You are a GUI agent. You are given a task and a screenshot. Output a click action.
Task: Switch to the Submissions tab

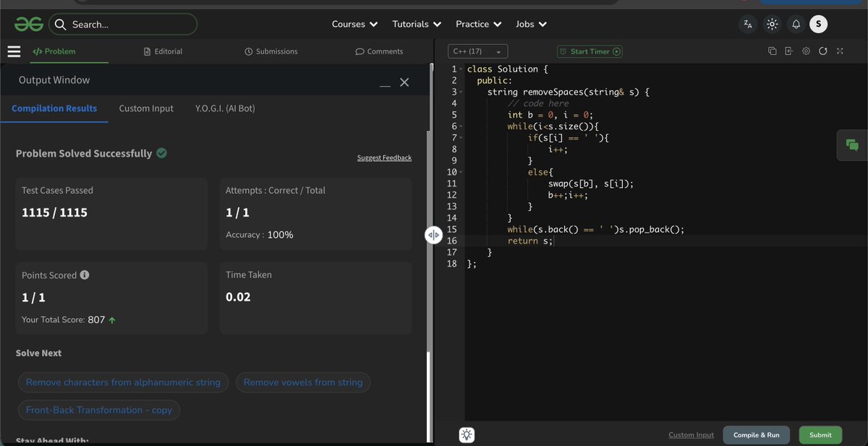271,51
